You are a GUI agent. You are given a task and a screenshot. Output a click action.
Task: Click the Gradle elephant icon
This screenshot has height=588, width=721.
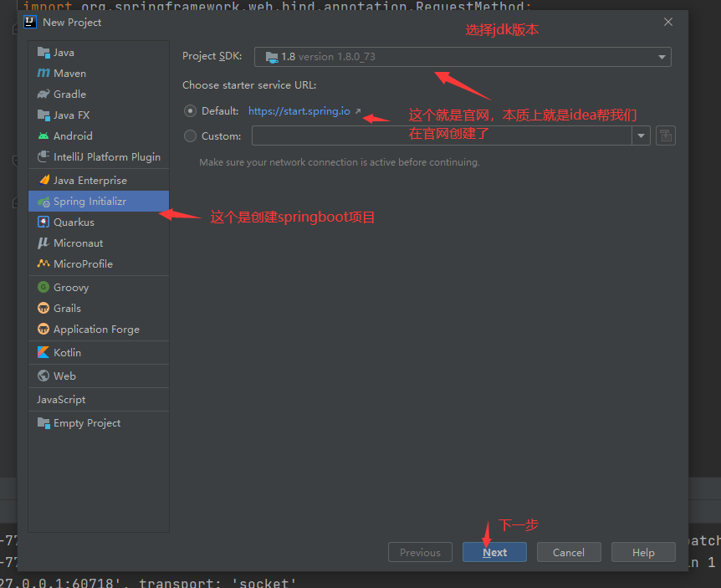pyautogui.click(x=43, y=94)
